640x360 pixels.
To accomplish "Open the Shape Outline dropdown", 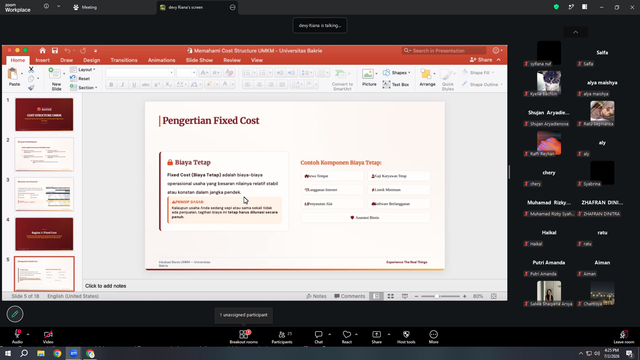I will tap(482, 84).
